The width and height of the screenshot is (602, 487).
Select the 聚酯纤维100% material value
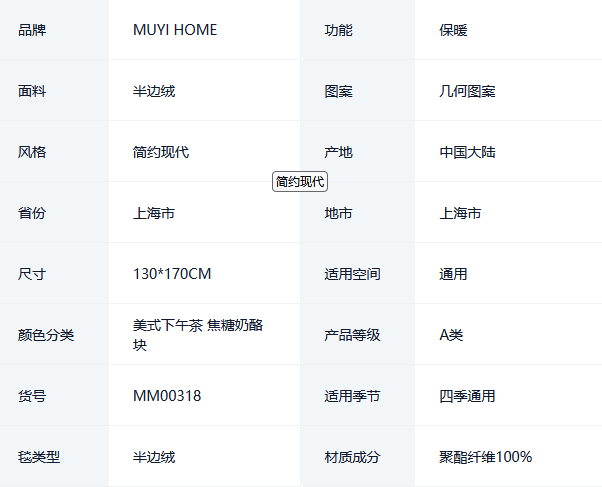coord(485,457)
